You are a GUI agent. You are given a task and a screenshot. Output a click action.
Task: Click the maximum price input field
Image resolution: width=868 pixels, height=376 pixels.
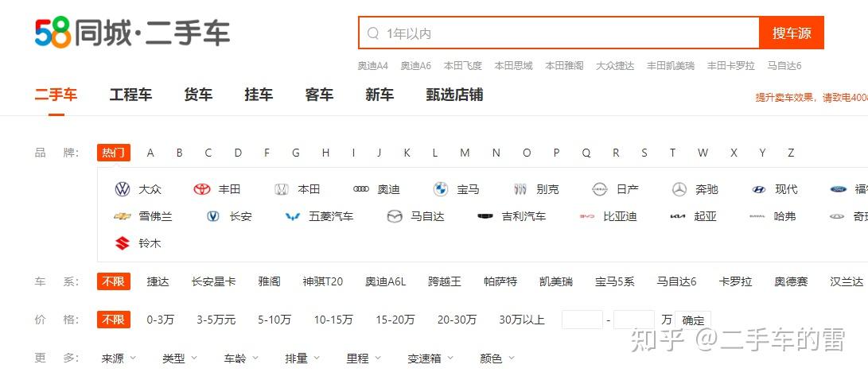[634, 320]
